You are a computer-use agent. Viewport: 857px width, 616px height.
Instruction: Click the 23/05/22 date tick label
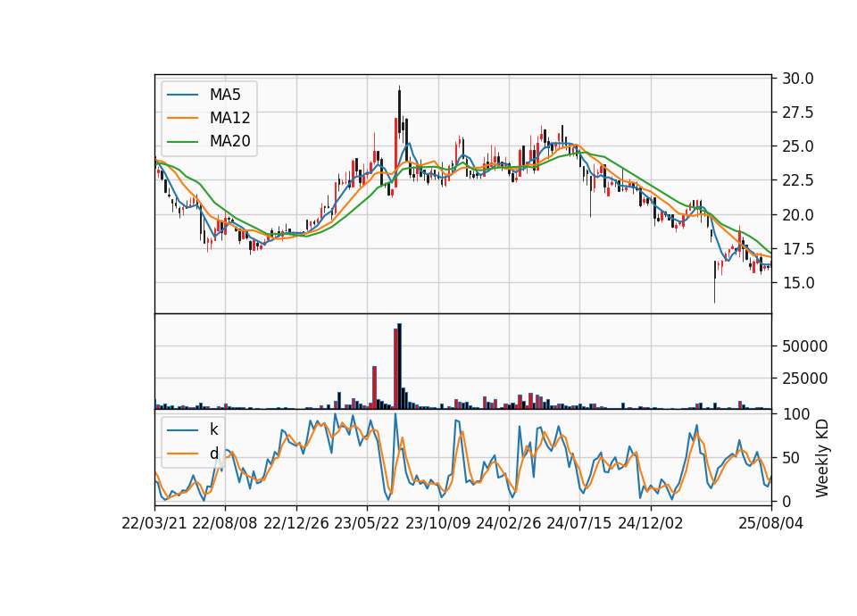click(x=367, y=523)
